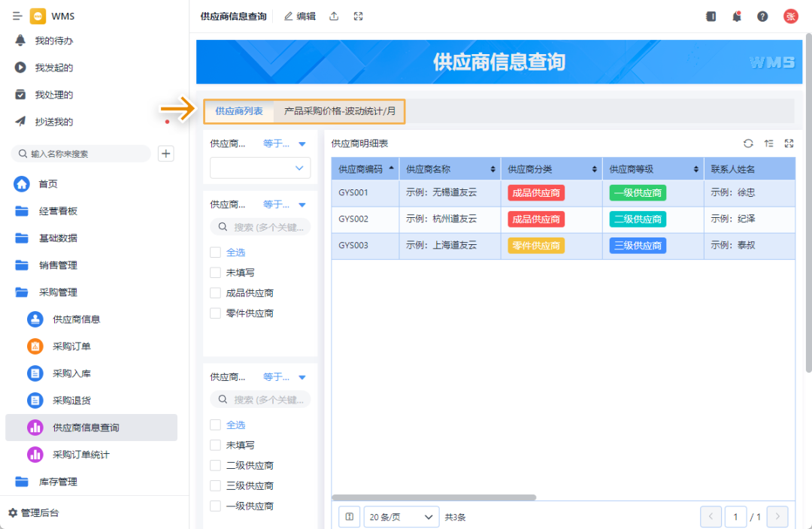Open the level filter's 等于 condition dropdown

pyautogui.click(x=284, y=376)
